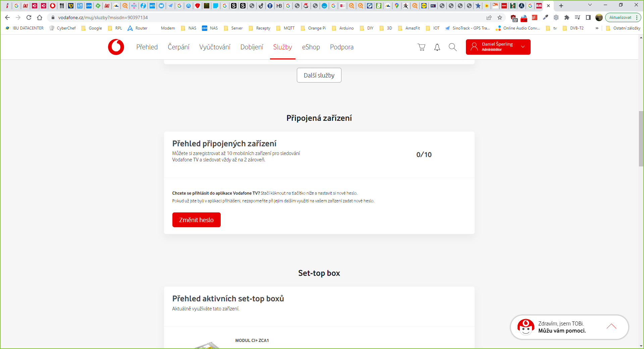The height and width of the screenshot is (349, 644).
Task: Open the IBU DATACENTER bookmark
Action: pos(24,28)
